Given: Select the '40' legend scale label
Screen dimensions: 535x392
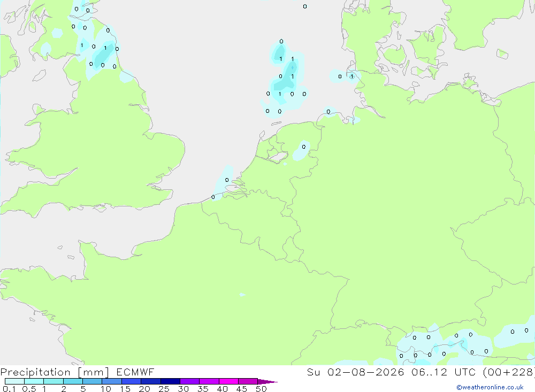Looking at the screenshot, I should click(x=222, y=389).
